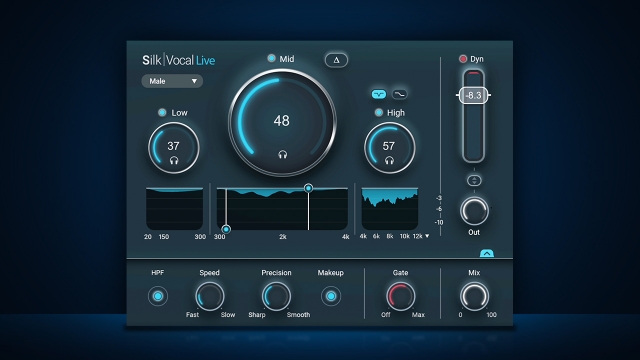Solo-listen the Mid band via headphones icon
Image resolution: width=640 pixels, height=360 pixels.
(282, 154)
